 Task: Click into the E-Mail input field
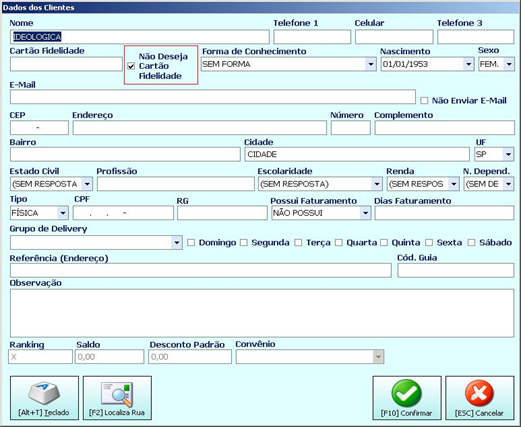pos(213,97)
